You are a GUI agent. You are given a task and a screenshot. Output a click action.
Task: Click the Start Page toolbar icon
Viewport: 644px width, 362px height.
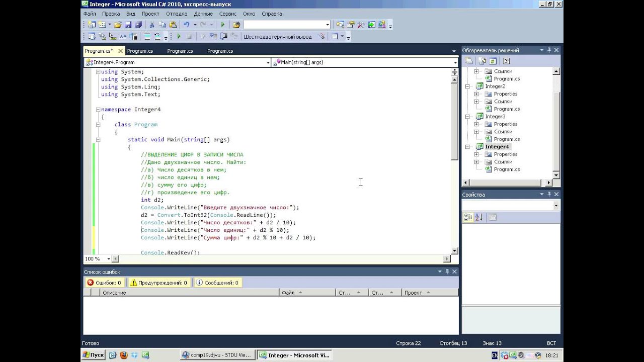click(x=371, y=25)
